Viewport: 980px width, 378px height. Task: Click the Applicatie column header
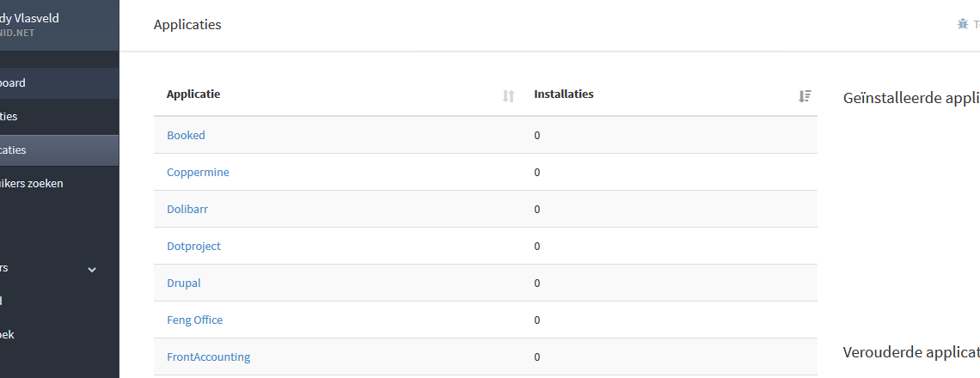click(193, 94)
